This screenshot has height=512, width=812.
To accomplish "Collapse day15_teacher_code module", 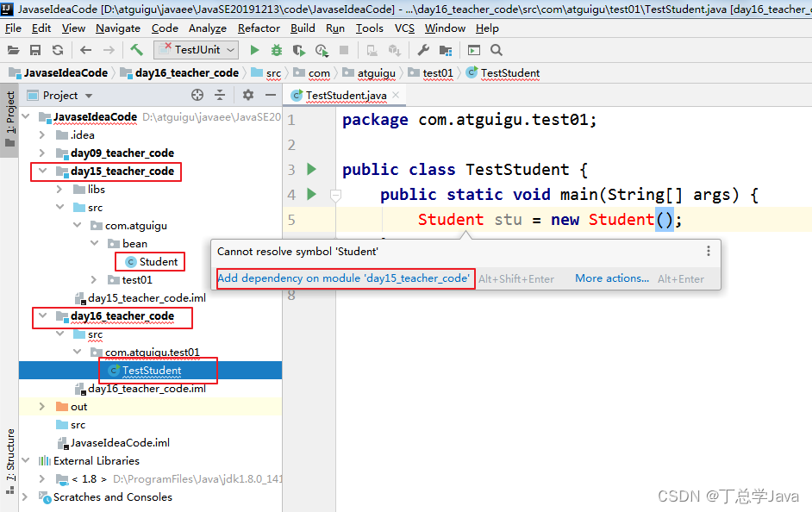I will pyautogui.click(x=42, y=171).
